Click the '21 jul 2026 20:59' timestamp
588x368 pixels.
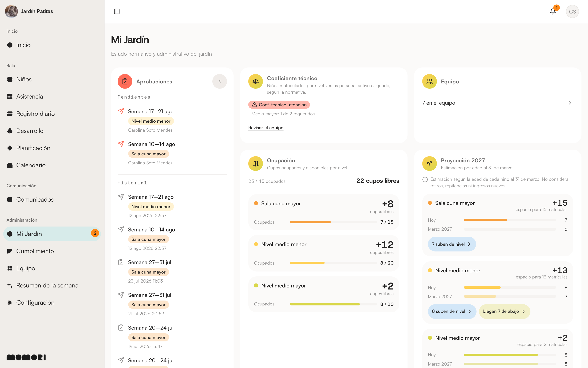pyautogui.click(x=146, y=314)
